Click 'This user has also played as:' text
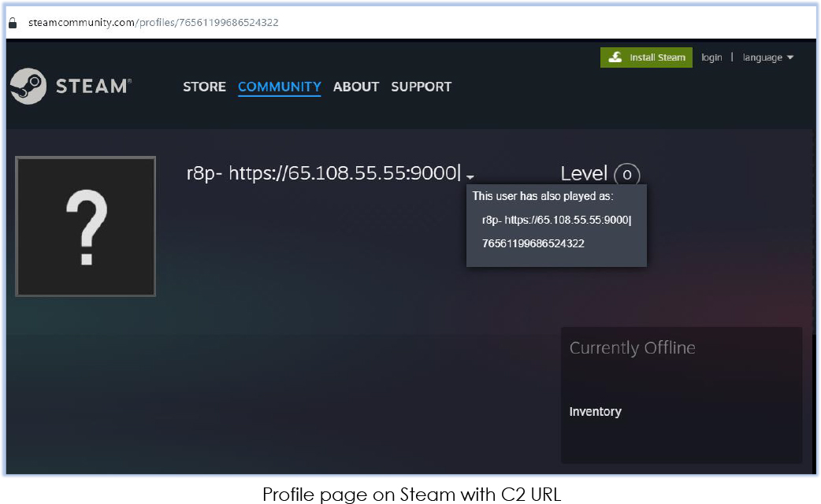This screenshot has height=504, width=821. point(543,196)
